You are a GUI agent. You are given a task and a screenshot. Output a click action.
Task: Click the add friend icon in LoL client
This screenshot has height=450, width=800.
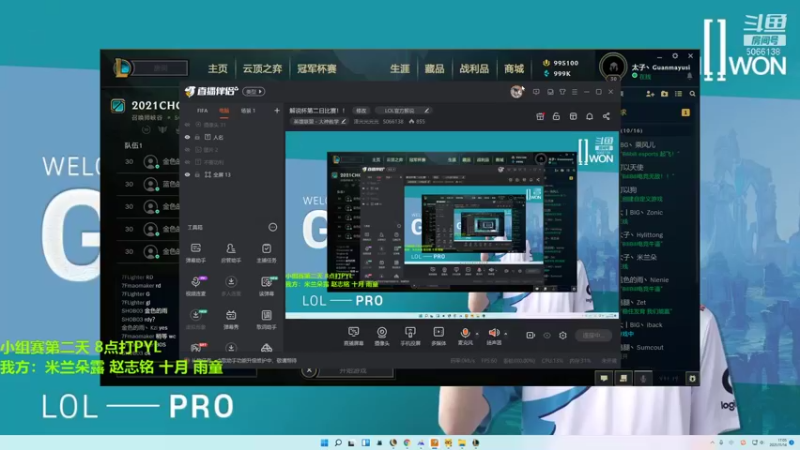click(x=650, y=94)
